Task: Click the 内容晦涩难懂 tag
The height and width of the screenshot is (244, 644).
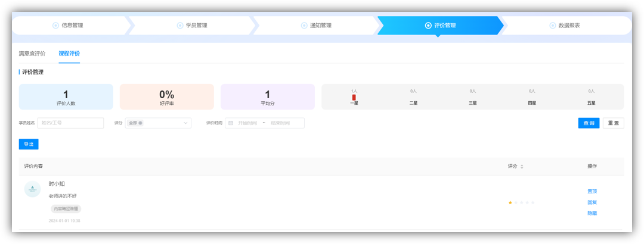Action: pos(66,209)
